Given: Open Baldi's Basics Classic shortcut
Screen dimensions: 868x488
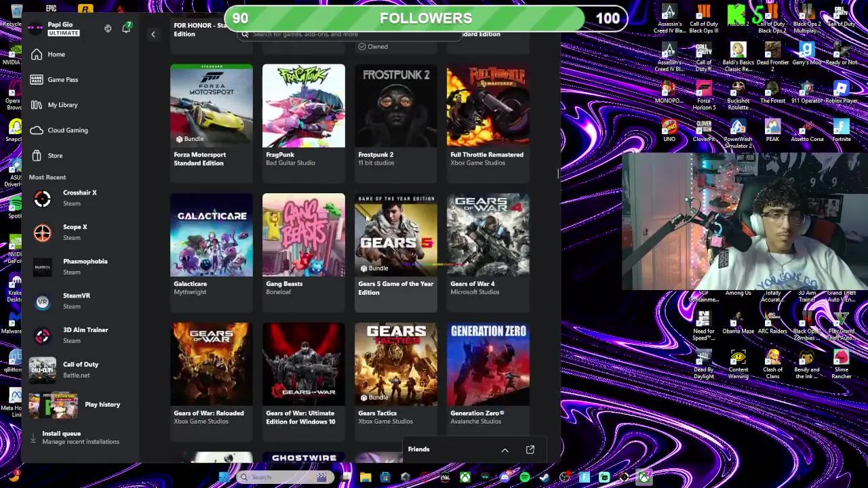Looking at the screenshot, I should [738, 57].
